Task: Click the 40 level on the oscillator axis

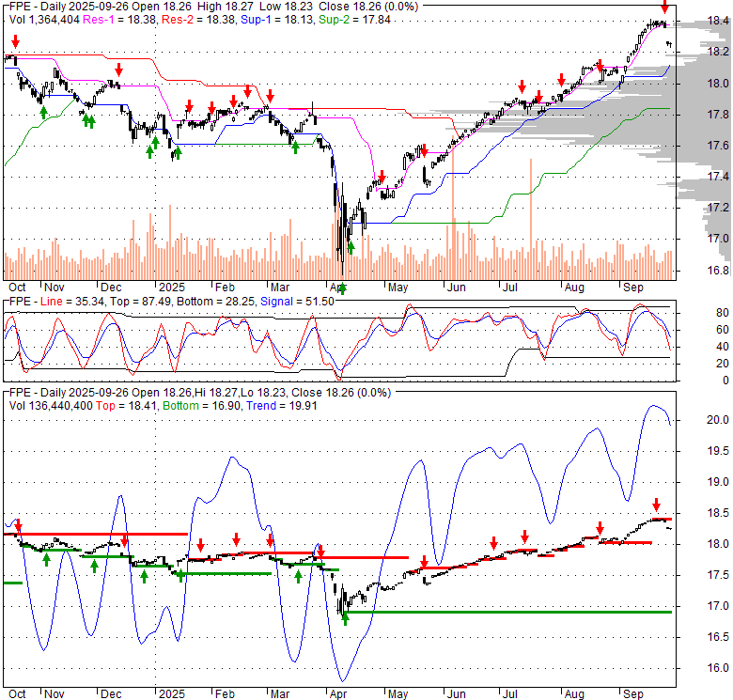Action: (x=723, y=347)
